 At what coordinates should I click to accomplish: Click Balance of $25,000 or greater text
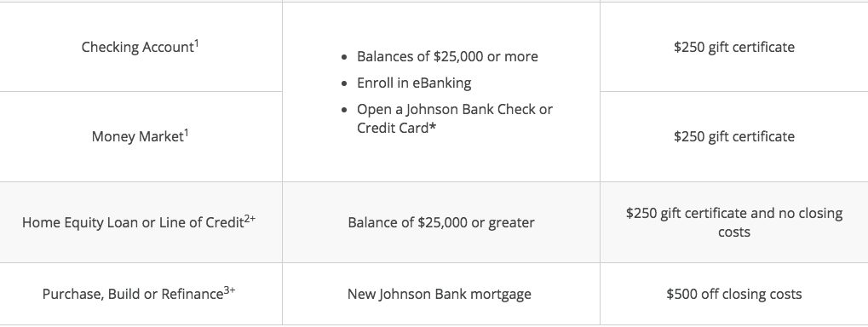pos(441,222)
